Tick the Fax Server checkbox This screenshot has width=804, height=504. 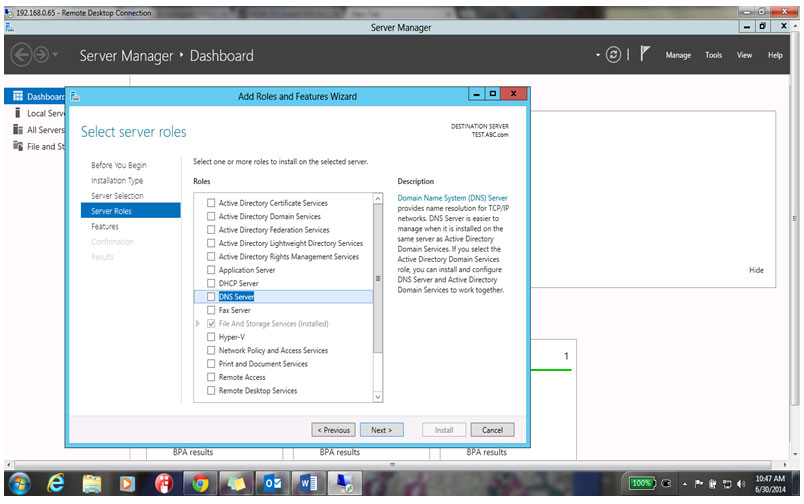pyautogui.click(x=211, y=310)
